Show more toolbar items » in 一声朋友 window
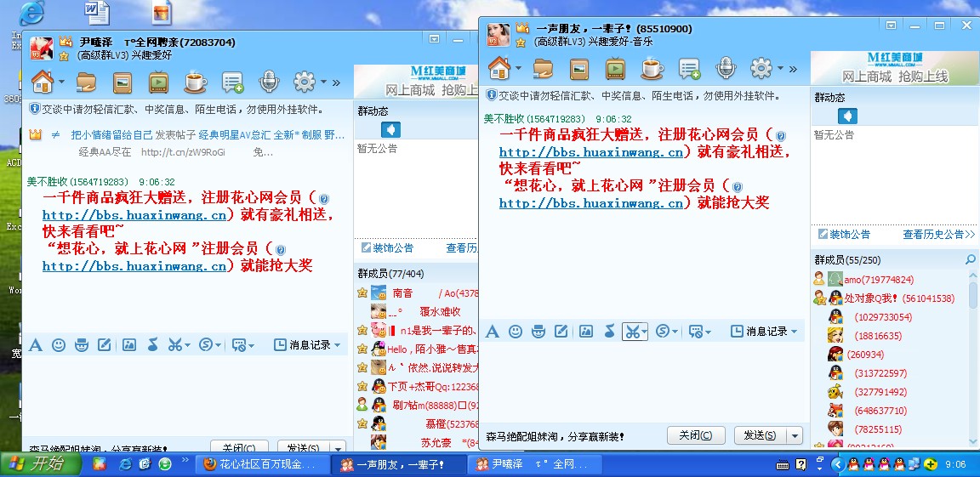This screenshot has width=980, height=477. tap(793, 69)
